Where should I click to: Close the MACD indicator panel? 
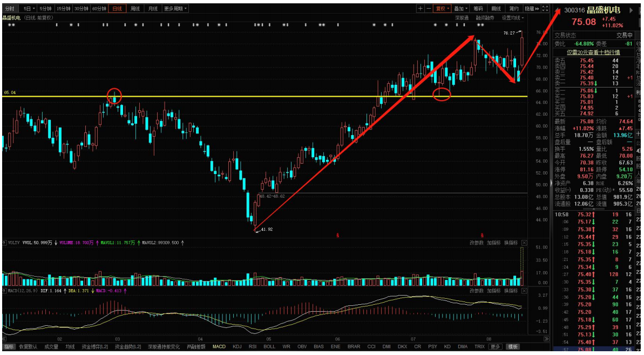pyautogui.click(x=524, y=291)
